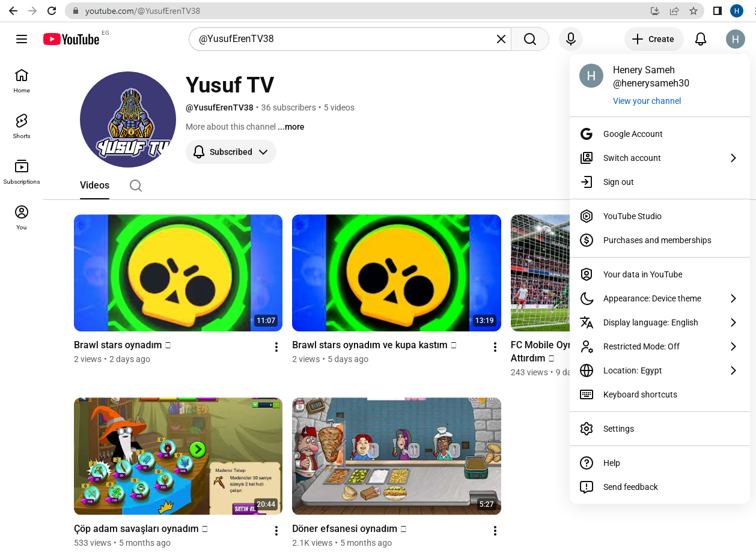
Task: Open Your data in YouTube
Action: [x=660, y=274]
